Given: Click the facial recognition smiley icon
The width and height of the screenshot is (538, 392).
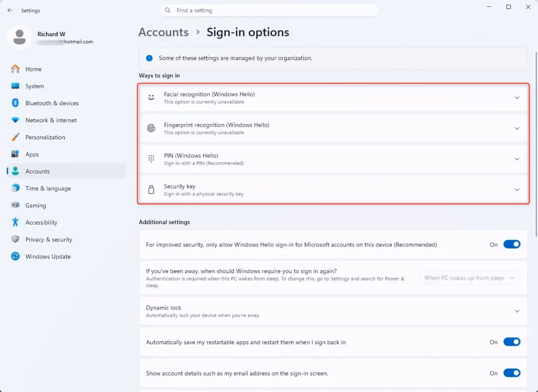Looking at the screenshot, I should pos(151,98).
